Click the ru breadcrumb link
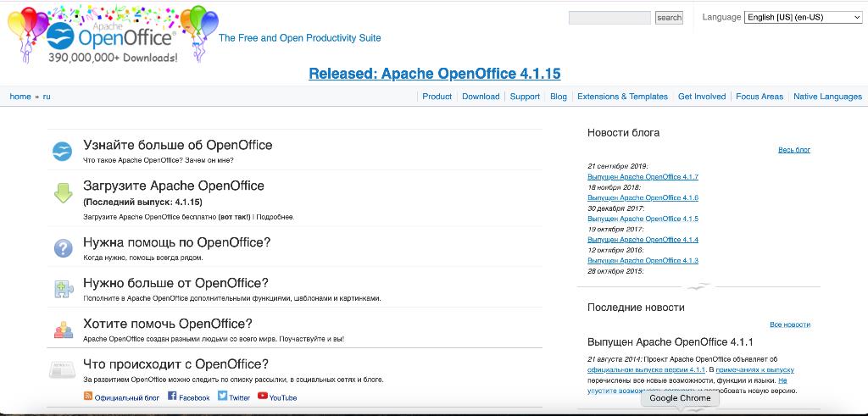This screenshot has width=868, height=416. (47, 97)
